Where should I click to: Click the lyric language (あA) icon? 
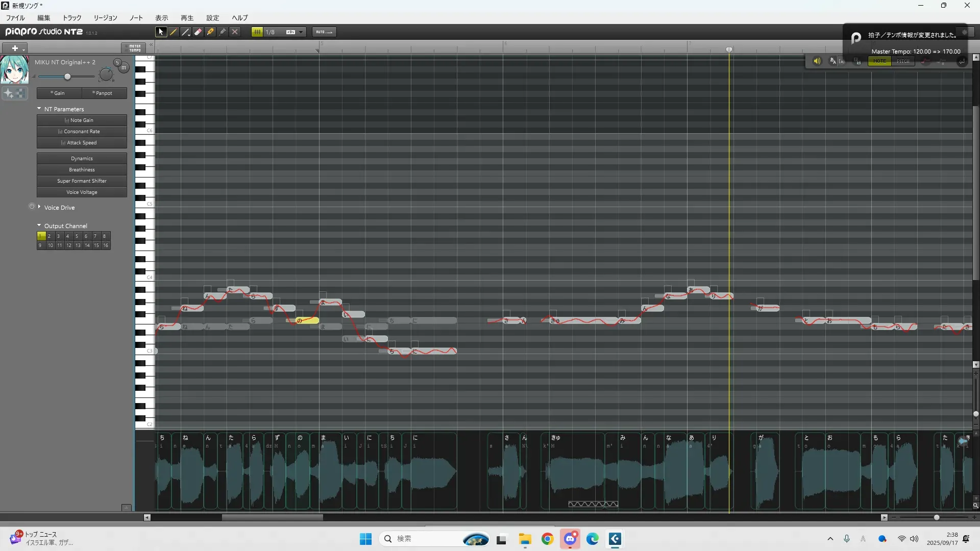coord(833,61)
